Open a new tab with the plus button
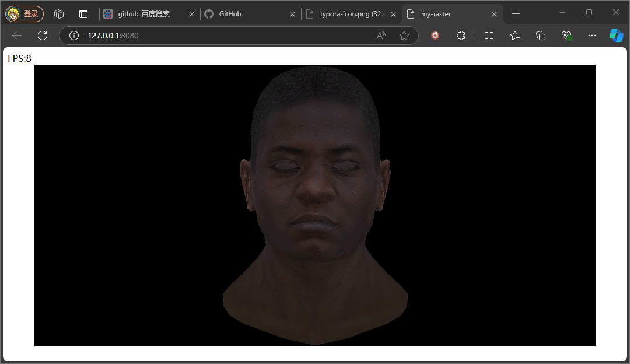The image size is (630, 364). (x=516, y=14)
